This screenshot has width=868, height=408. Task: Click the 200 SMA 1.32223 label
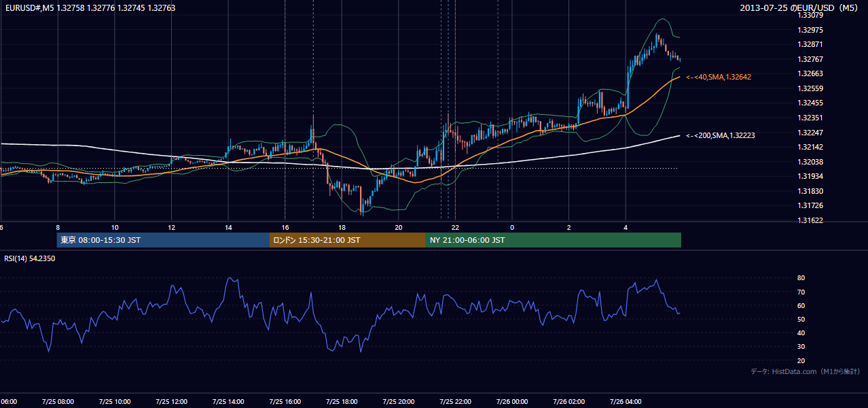pyautogui.click(x=721, y=136)
